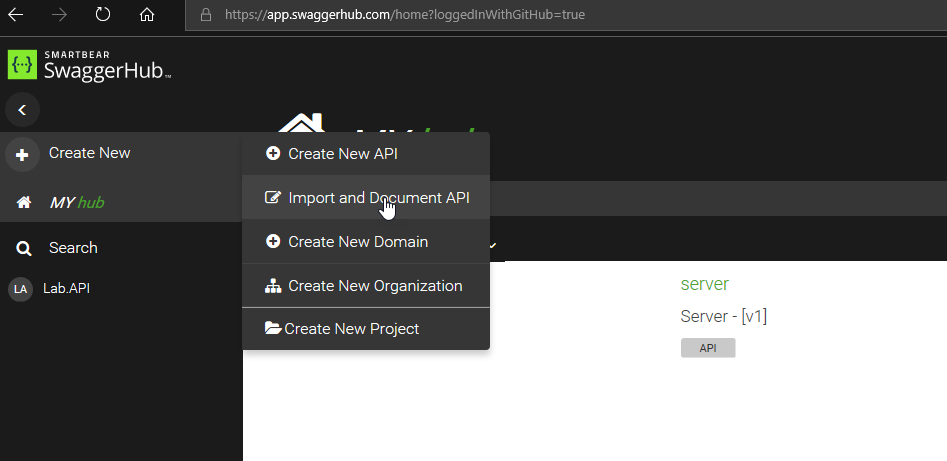This screenshot has height=461, width=947.
Task: Click the SwaggerHub wordmark text
Action: point(108,71)
